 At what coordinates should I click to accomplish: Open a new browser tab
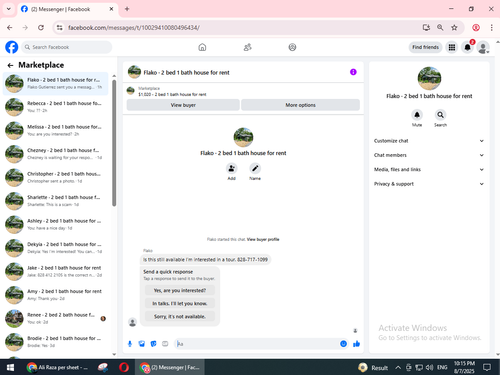127,9
